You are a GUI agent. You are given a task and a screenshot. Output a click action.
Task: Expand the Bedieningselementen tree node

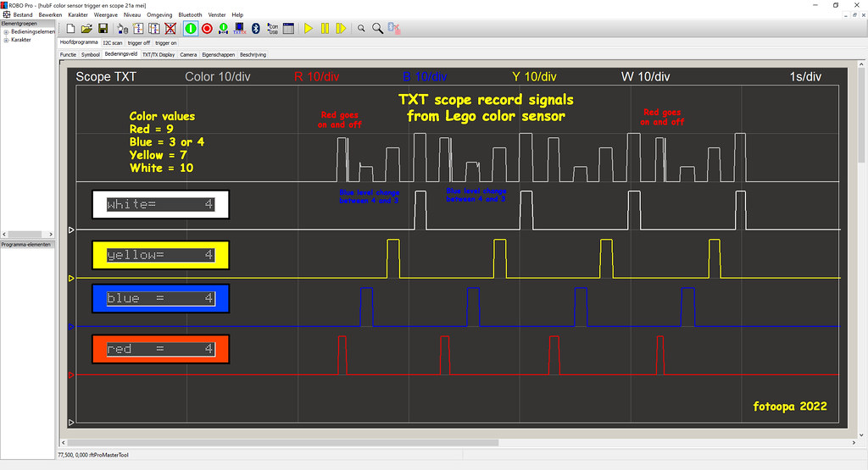(6, 32)
